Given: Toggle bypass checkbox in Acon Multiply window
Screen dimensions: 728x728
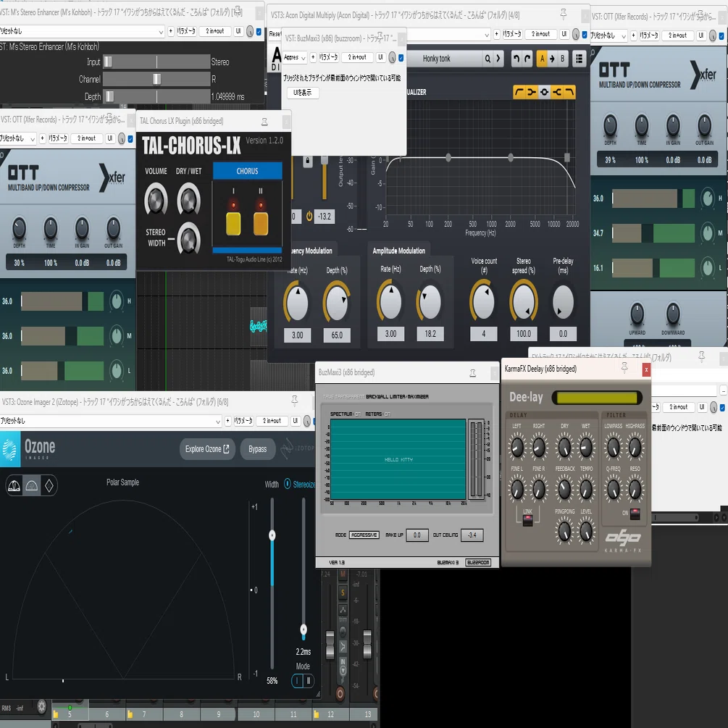Looking at the screenshot, I should 585,34.
